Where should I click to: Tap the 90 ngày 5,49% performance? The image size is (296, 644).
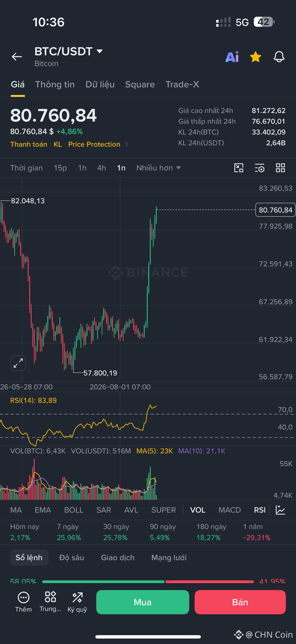coord(163,532)
